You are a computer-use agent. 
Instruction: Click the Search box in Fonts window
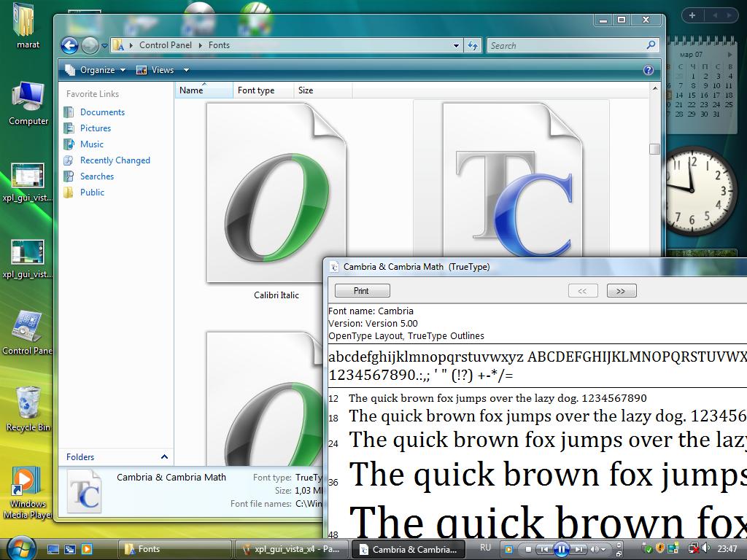click(567, 46)
